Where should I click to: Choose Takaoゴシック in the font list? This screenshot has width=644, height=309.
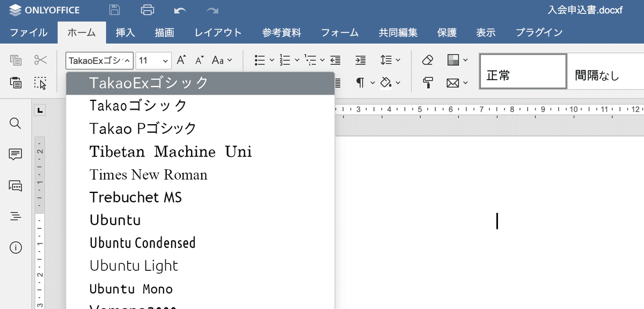(200, 105)
